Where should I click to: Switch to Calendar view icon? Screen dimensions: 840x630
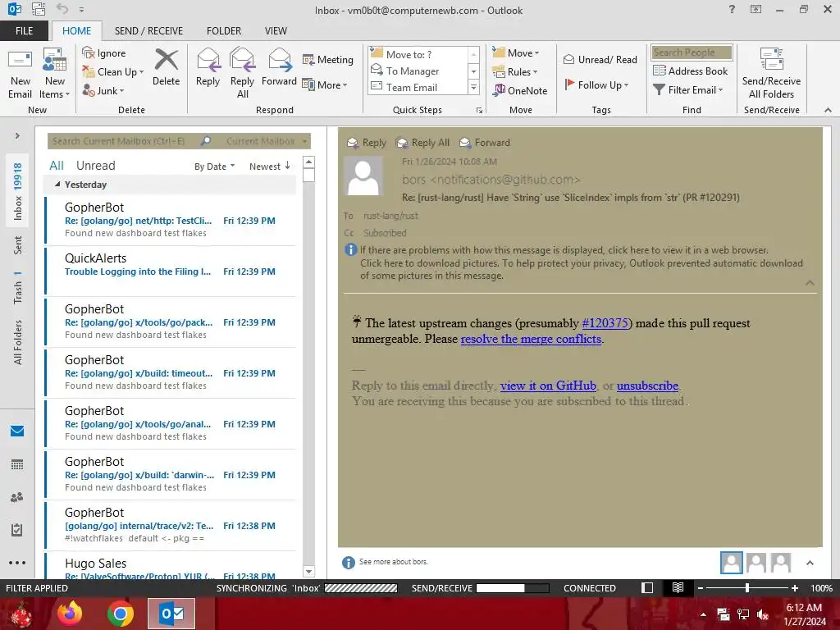point(17,464)
